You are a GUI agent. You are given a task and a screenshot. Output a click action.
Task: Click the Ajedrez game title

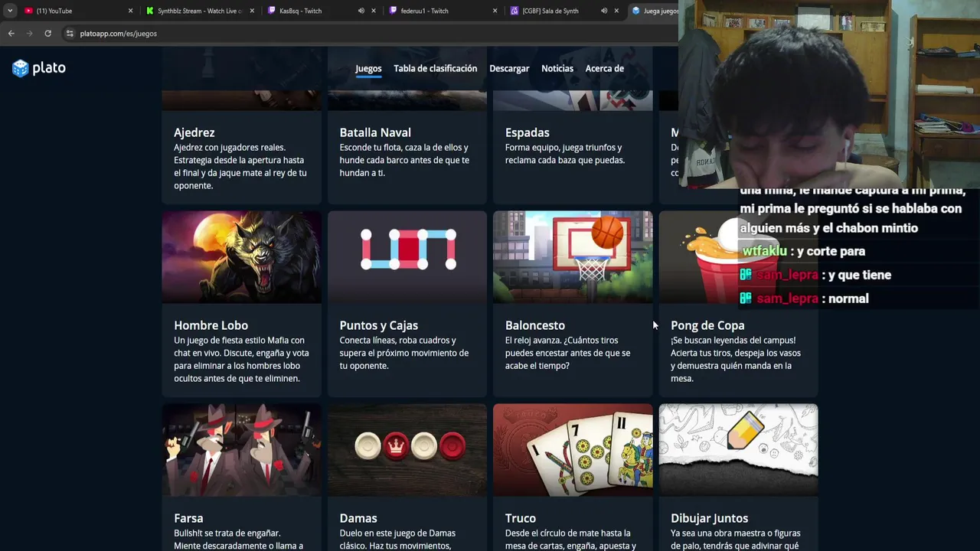(194, 132)
